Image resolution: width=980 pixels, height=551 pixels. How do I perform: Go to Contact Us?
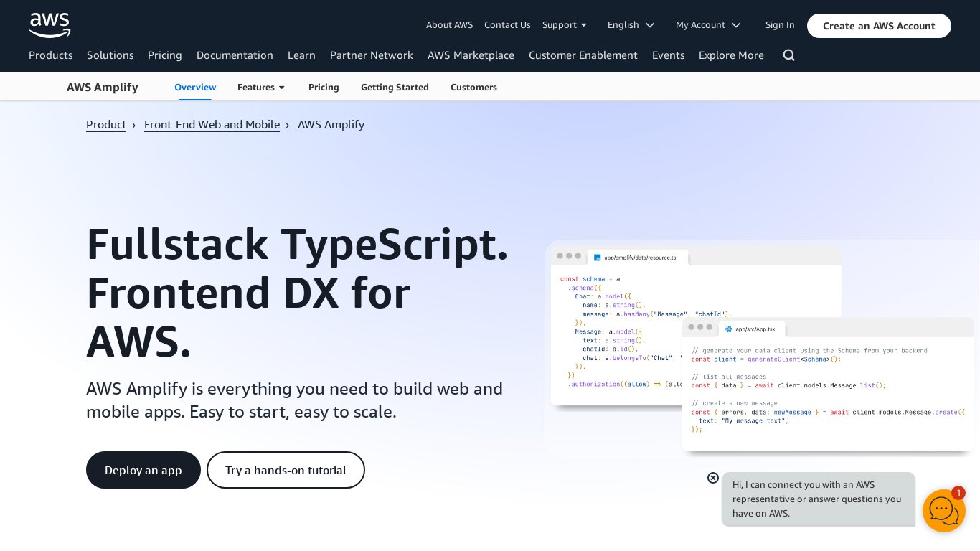click(x=507, y=25)
